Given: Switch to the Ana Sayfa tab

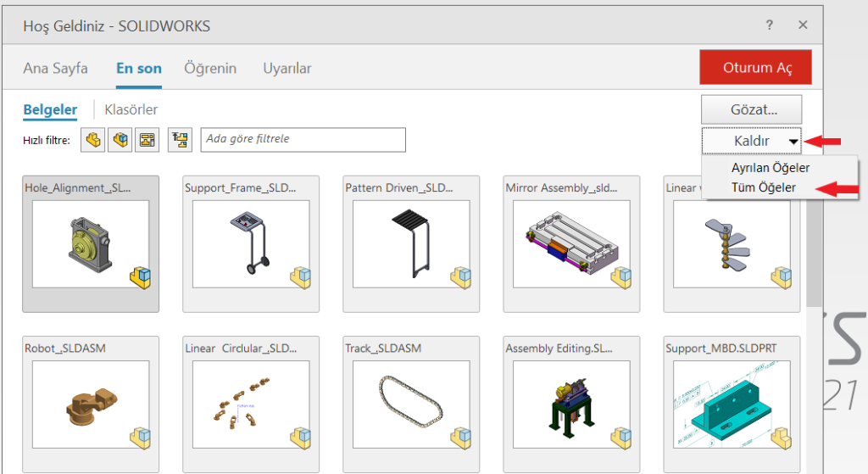Looking at the screenshot, I should (x=55, y=69).
